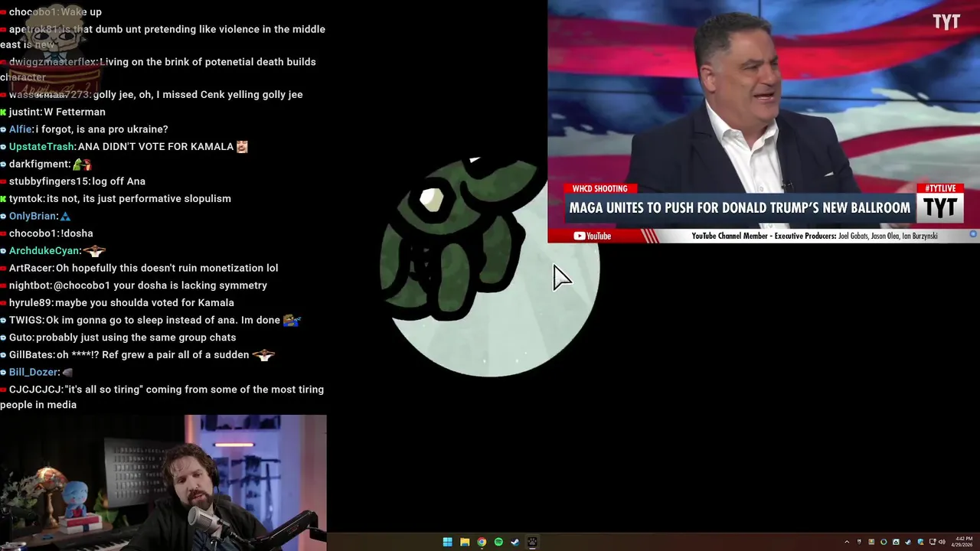Image resolution: width=980 pixels, height=551 pixels.
Task: Click the emote in darkfigment's message
Action: pos(82,164)
